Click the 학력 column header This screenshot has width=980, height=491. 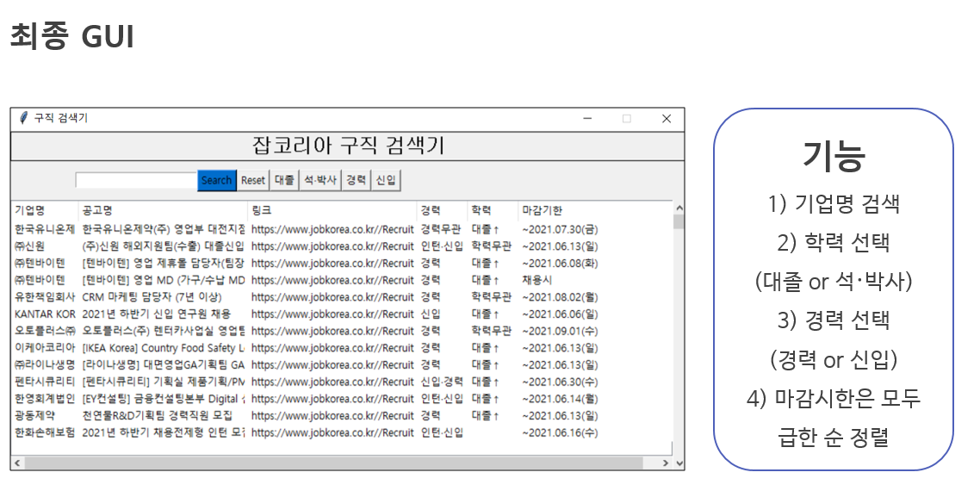493,211
